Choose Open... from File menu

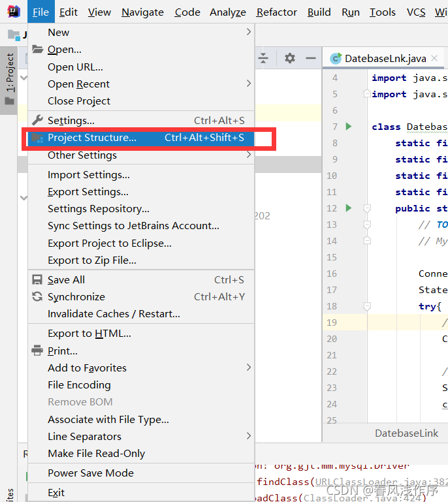point(141,50)
